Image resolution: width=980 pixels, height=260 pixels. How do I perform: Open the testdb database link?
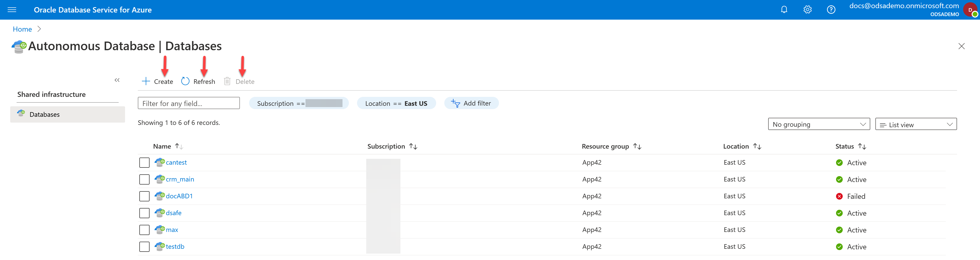[175, 246]
